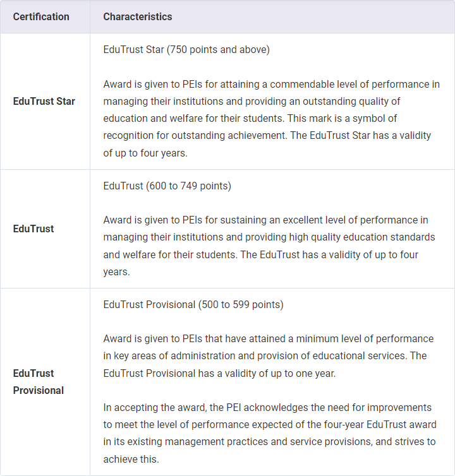Viewport: 455px width, 476px height.
Task: Click the text "EduTrust (600 to 749 points)"
Action: pyautogui.click(x=167, y=186)
